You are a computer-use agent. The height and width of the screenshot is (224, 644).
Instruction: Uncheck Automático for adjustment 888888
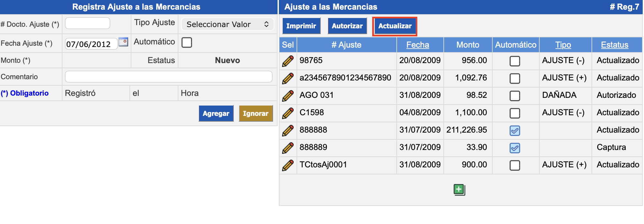(515, 130)
